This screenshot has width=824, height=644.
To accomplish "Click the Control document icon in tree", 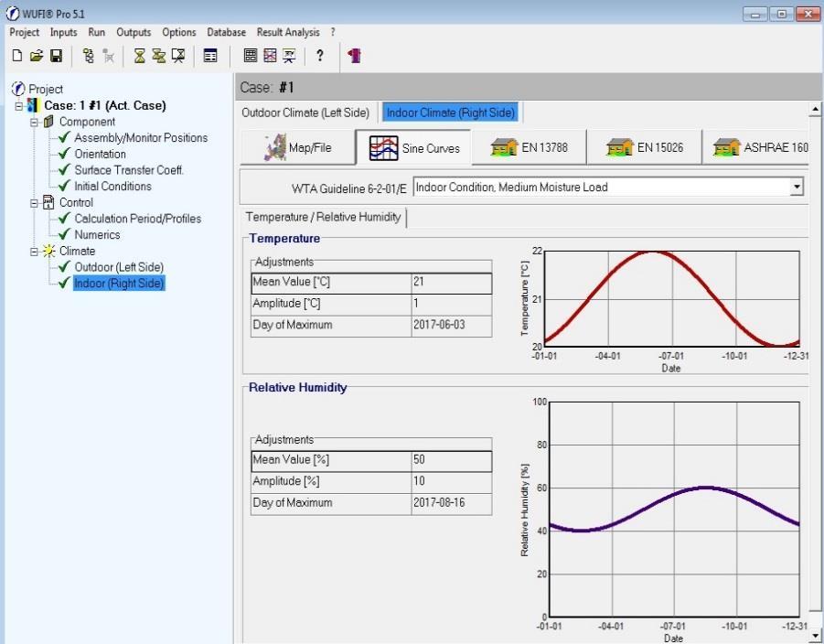I will click(x=48, y=202).
